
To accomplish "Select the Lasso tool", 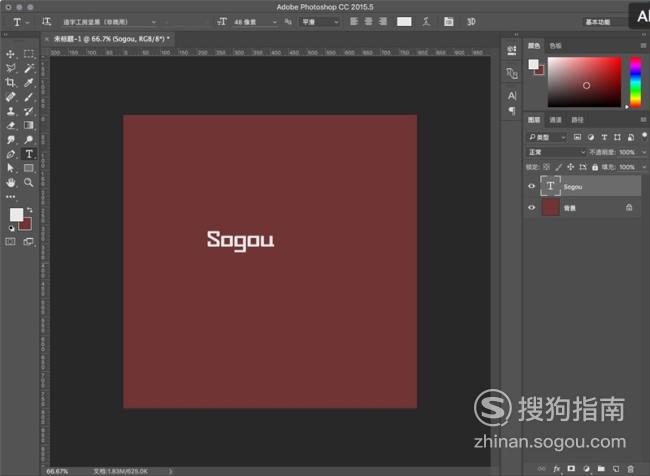I will pyautogui.click(x=11, y=68).
